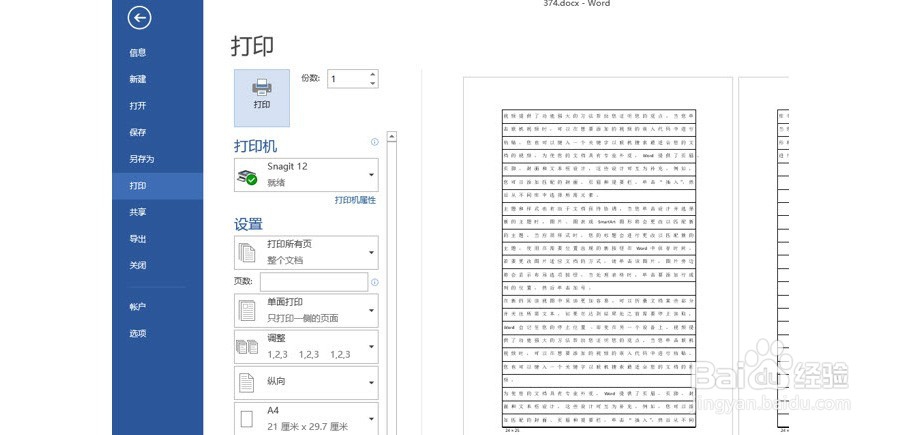Open 帐户 (Account) in the sidebar
This screenshot has height=435, width=900.
tap(138, 307)
